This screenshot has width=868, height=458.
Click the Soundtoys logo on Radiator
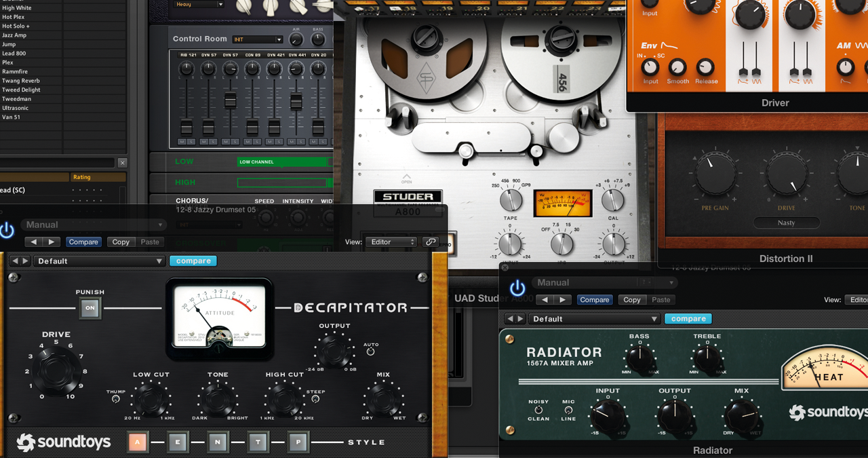(828, 412)
